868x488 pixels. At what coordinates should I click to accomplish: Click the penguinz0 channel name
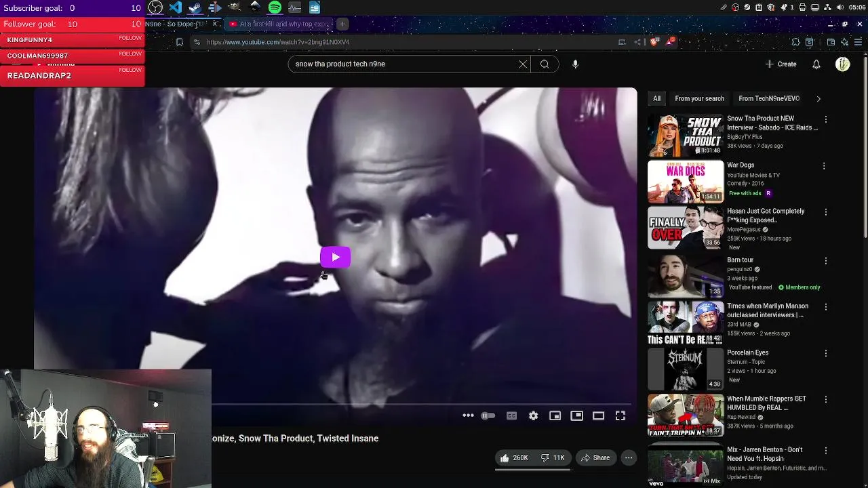click(740, 269)
